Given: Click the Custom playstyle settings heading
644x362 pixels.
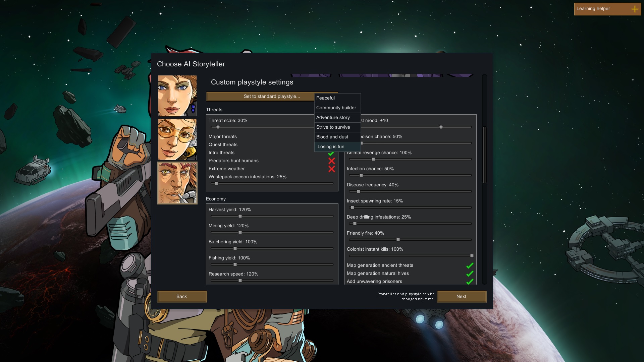Looking at the screenshot, I should 252,82.
